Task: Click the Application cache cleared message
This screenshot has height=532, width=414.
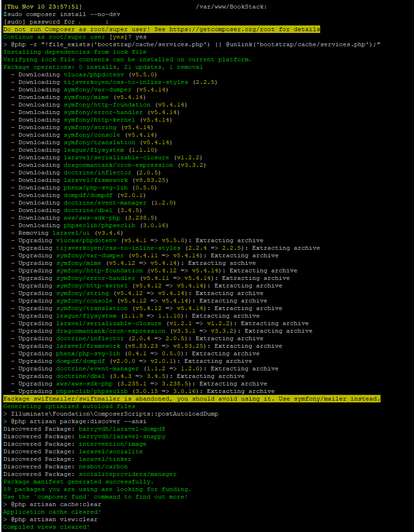Action: point(52,512)
